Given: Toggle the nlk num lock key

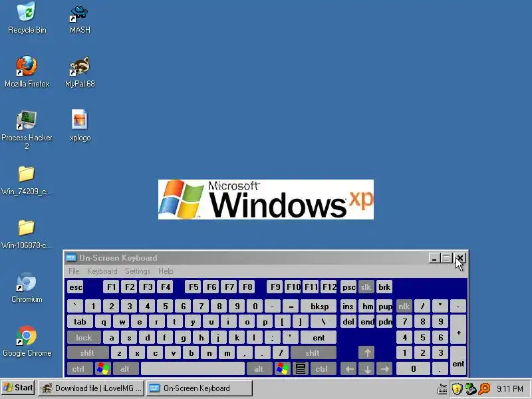Looking at the screenshot, I should (x=404, y=307).
